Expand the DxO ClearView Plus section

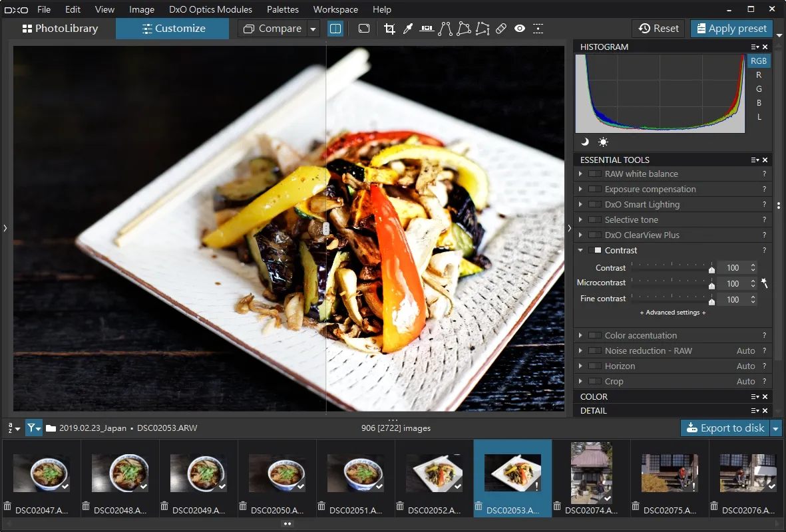tap(580, 235)
